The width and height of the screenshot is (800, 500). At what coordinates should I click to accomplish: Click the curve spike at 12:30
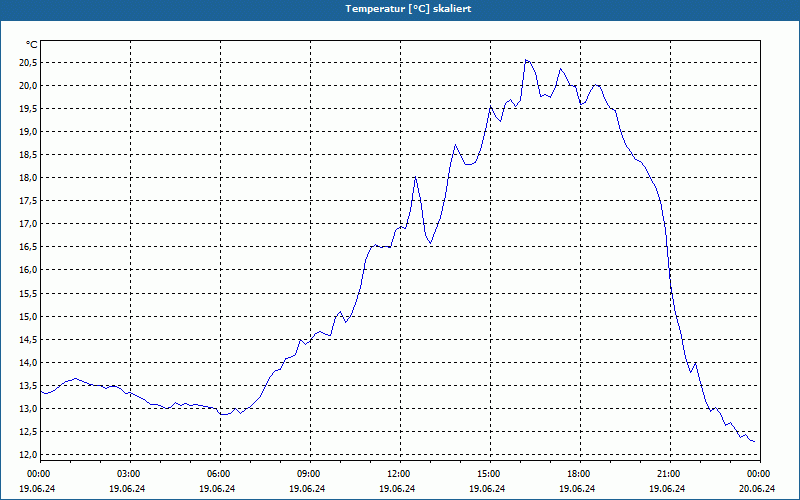(415, 177)
